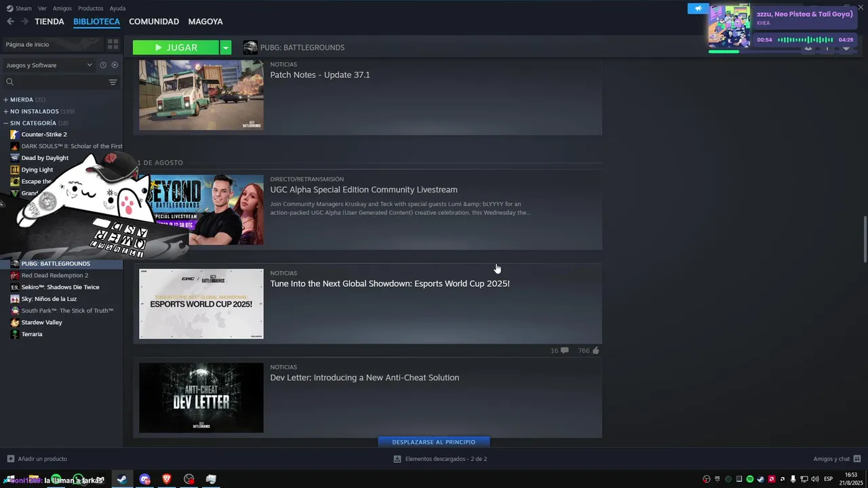Select the BIBLIOTECA tab

tap(96, 22)
